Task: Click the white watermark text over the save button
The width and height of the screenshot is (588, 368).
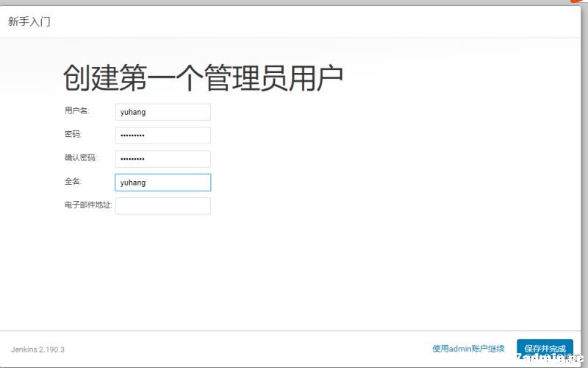Action: tap(549, 358)
